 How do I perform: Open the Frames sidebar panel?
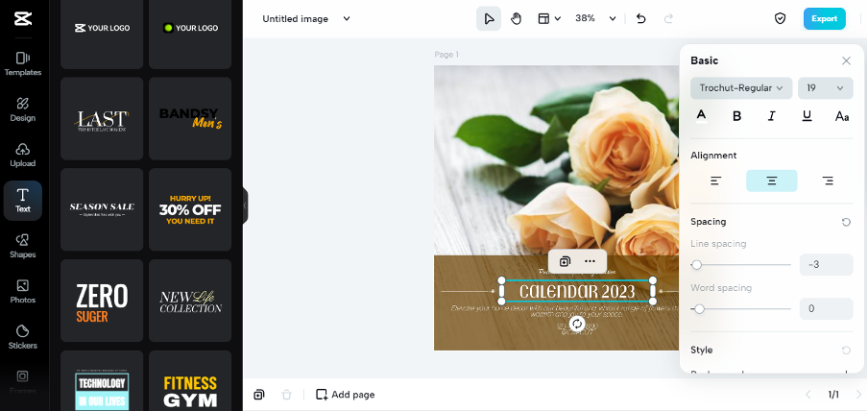tap(23, 381)
